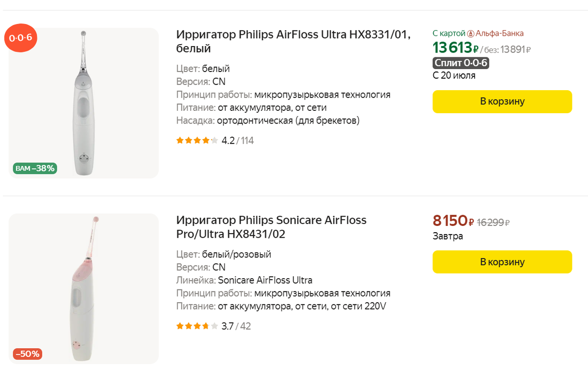Click the Сплит 0-0-6 label
The height and width of the screenshot is (366, 588).
click(x=461, y=63)
